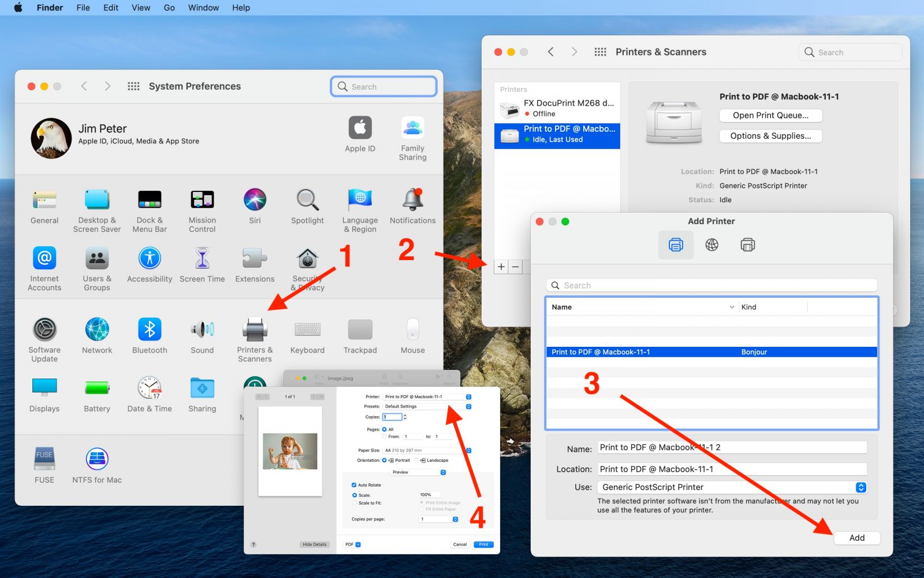Open the Edit menu
This screenshot has height=578, width=924.
[x=111, y=8]
